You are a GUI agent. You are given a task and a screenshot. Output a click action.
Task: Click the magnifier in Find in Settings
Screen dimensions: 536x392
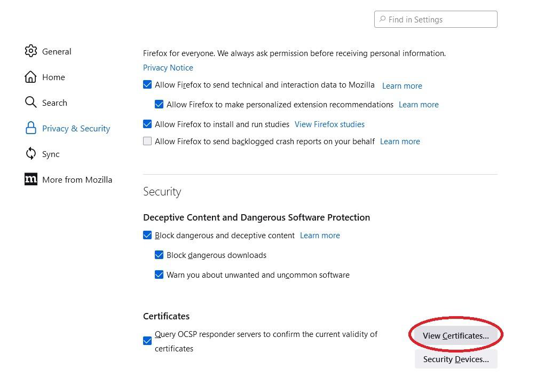(382, 20)
